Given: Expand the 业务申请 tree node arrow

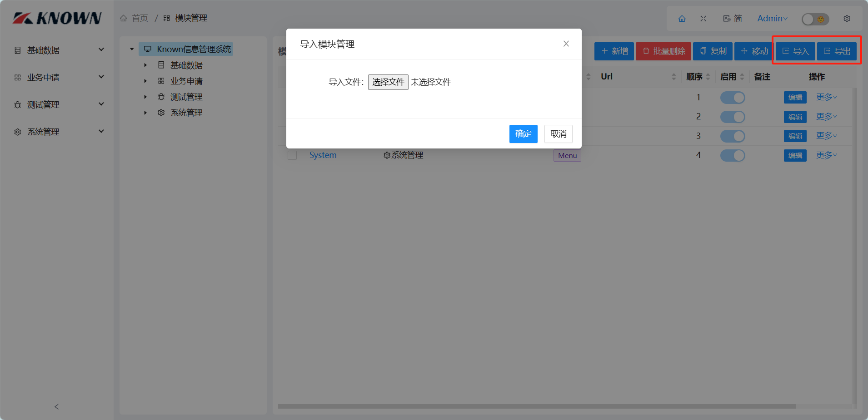Looking at the screenshot, I should click(x=145, y=81).
